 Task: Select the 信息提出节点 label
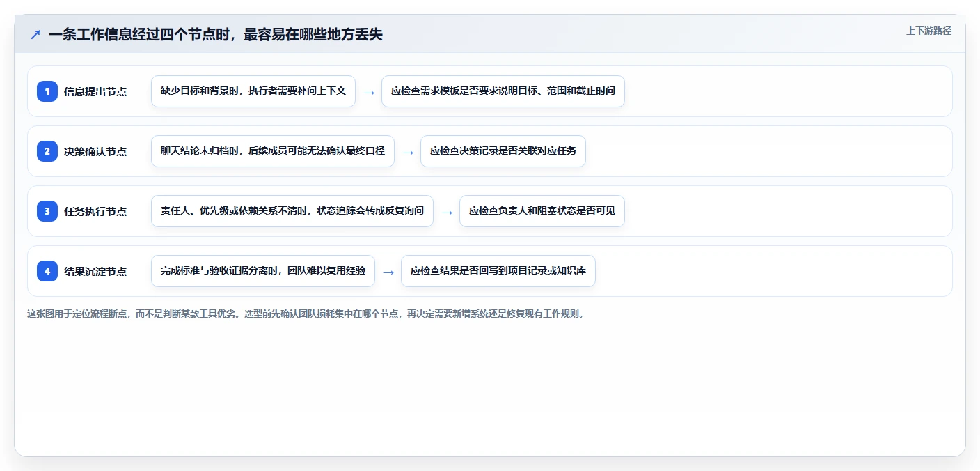coord(95,91)
